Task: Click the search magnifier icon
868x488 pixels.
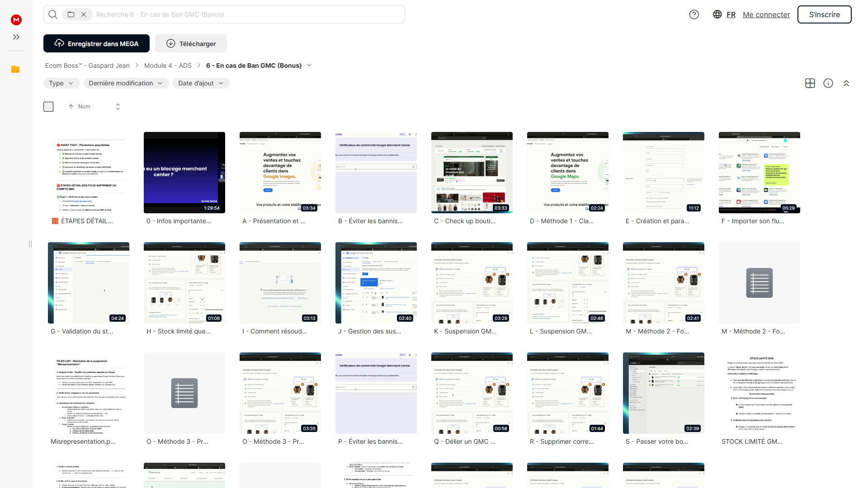Action: pos(53,14)
